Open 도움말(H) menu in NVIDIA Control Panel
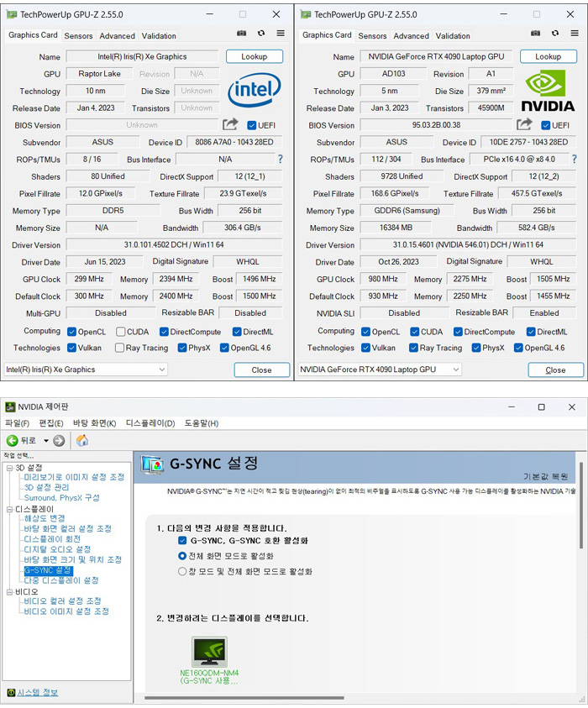The width and height of the screenshot is (588, 708). click(x=202, y=423)
